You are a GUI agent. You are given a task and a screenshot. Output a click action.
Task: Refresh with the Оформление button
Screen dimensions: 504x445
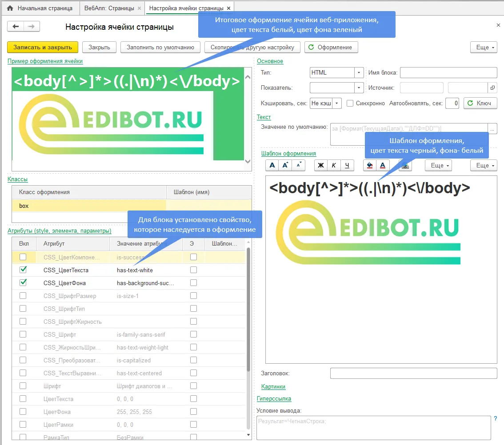[331, 47]
